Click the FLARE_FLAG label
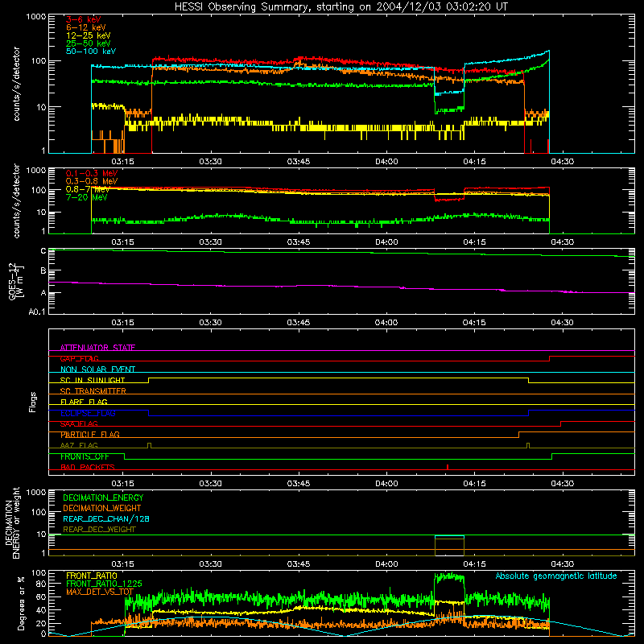 click(84, 402)
